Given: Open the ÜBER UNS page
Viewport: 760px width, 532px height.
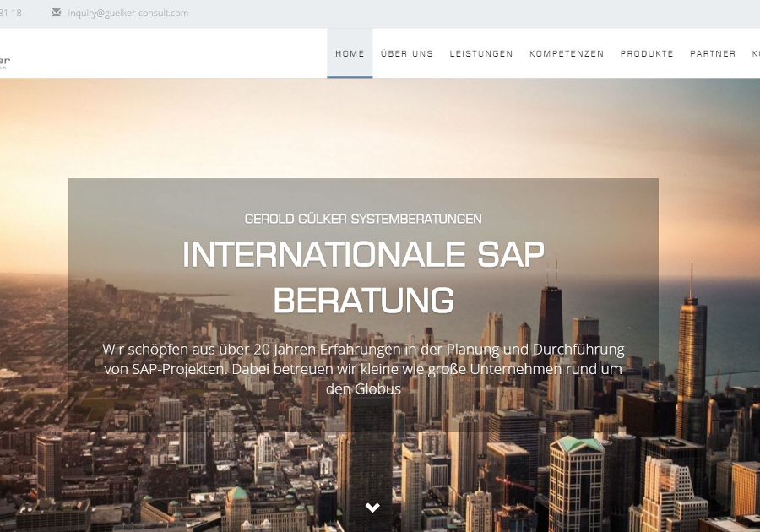Looking at the screenshot, I should [406, 52].
